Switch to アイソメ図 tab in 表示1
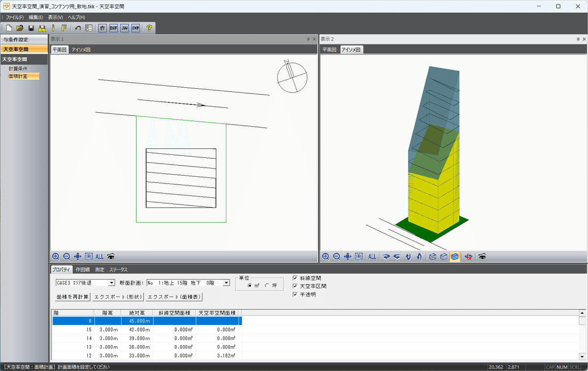The height and width of the screenshot is (371, 588). tap(81, 49)
